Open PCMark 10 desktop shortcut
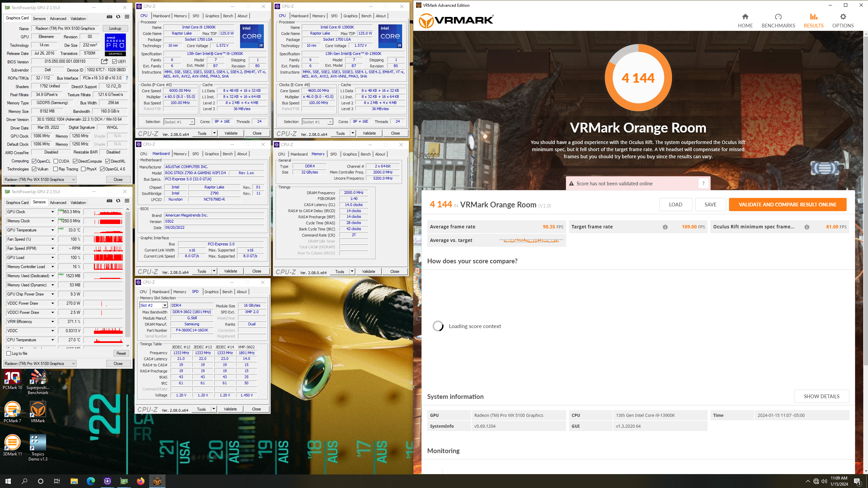This screenshot has width=868, height=488. pos(13,380)
